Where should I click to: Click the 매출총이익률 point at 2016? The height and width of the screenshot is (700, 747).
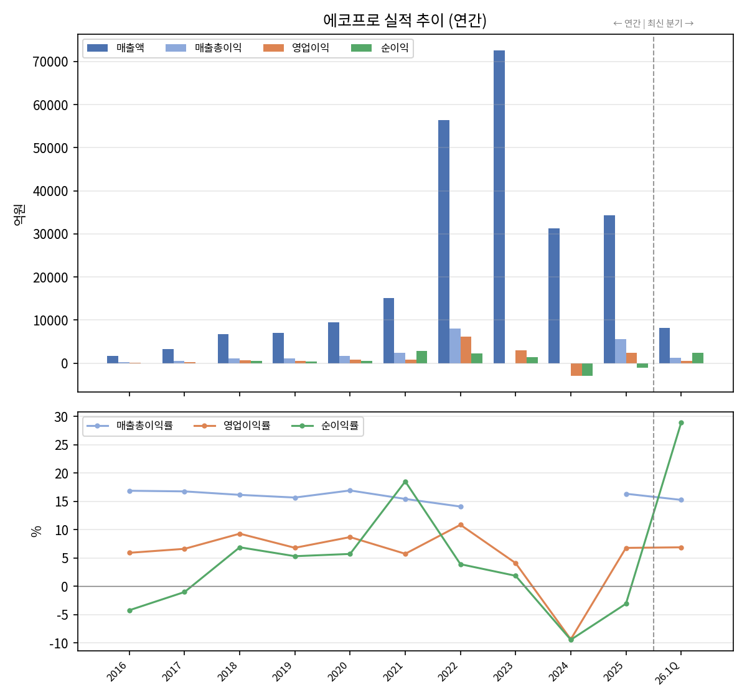click(129, 491)
